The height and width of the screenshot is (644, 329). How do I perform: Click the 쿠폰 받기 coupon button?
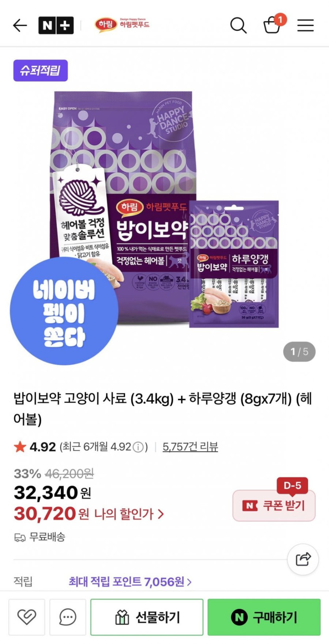coord(274,505)
